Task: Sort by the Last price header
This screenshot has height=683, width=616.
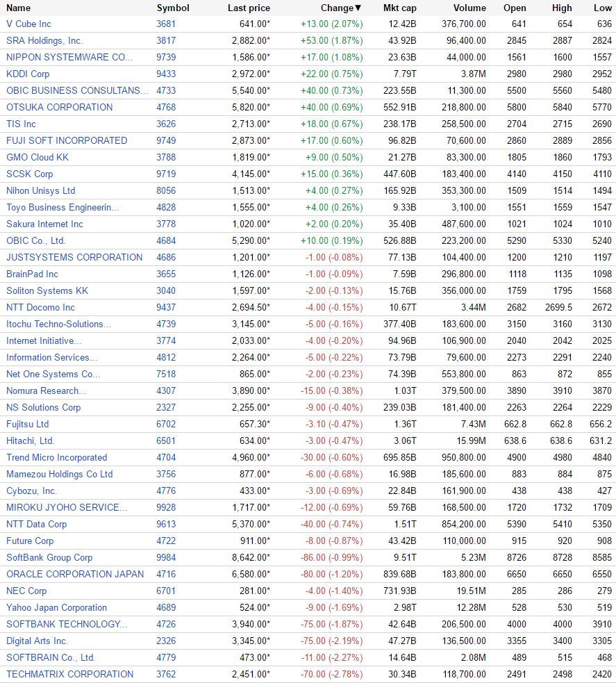Action: [249, 8]
